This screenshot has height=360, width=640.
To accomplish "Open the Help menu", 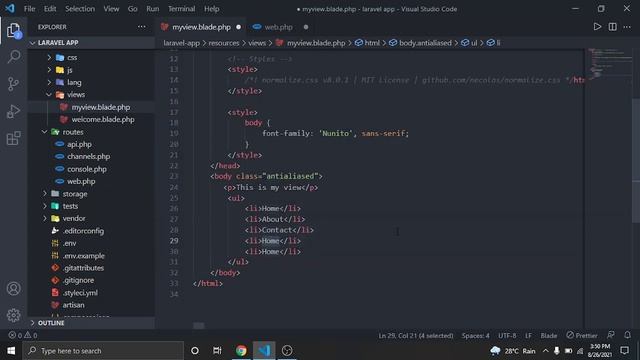I will (211, 9).
